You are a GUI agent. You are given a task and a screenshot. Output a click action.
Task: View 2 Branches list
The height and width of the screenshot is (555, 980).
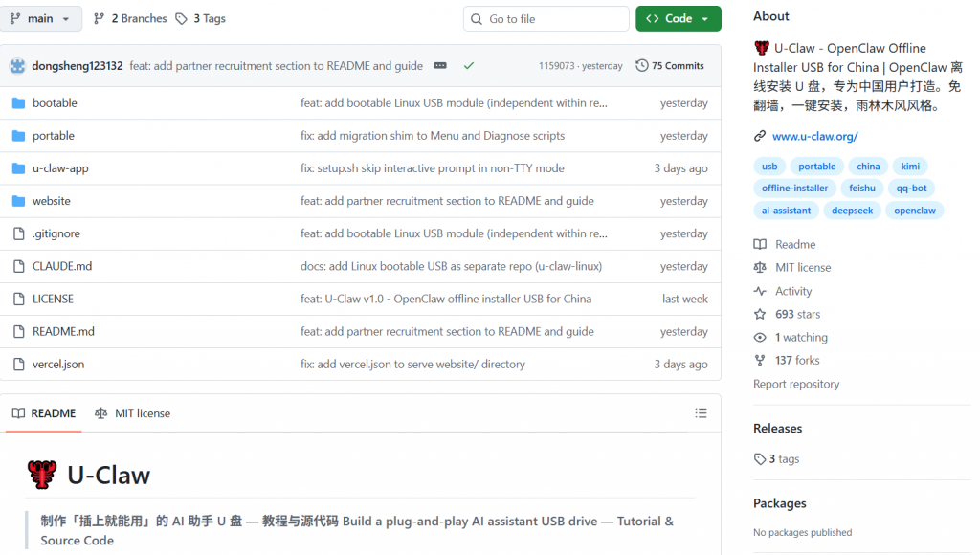point(130,18)
